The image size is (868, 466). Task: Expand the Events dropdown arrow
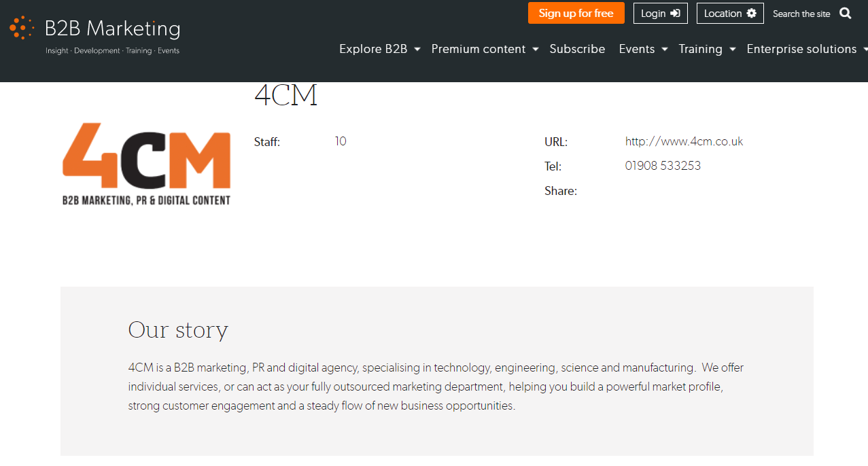point(665,50)
